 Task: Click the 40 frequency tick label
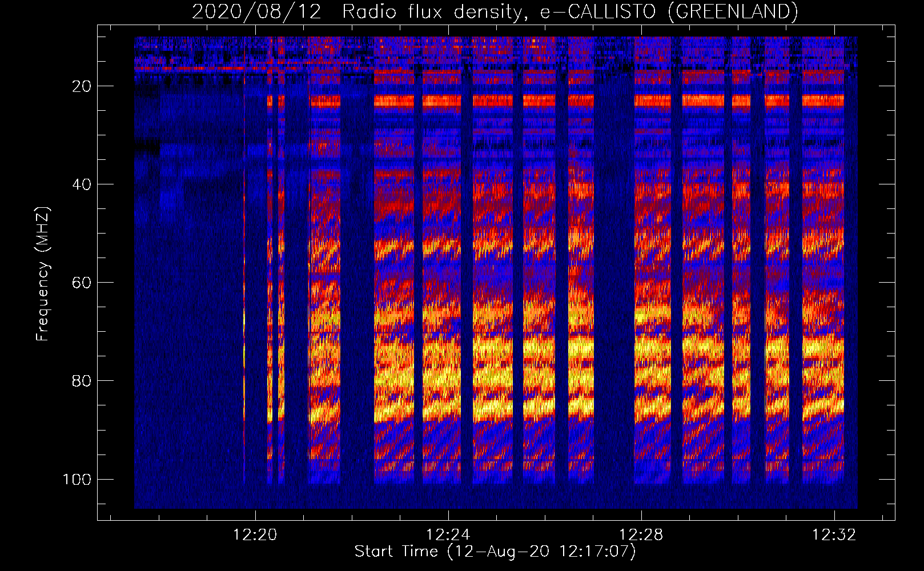point(82,184)
